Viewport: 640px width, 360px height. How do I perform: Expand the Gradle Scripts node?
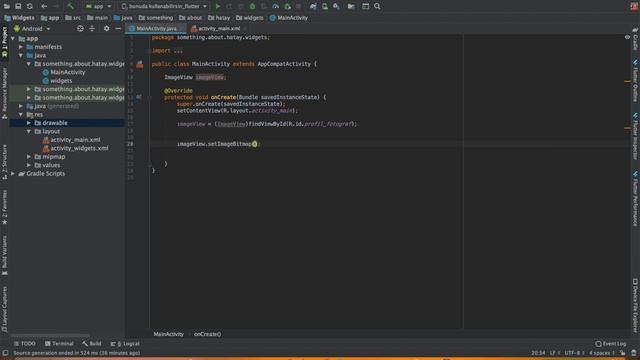(x=13, y=173)
